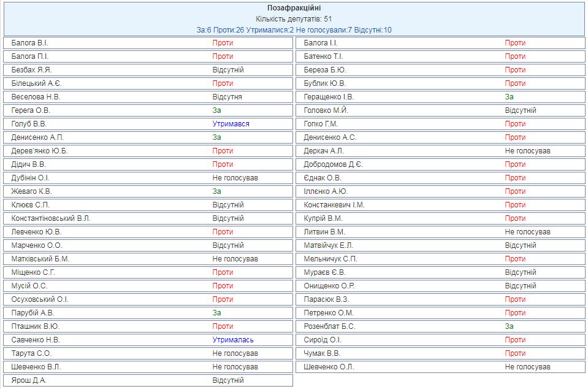The width and height of the screenshot is (588, 389).
Task: Select deputy name Геращенко І.В.
Action: click(329, 97)
